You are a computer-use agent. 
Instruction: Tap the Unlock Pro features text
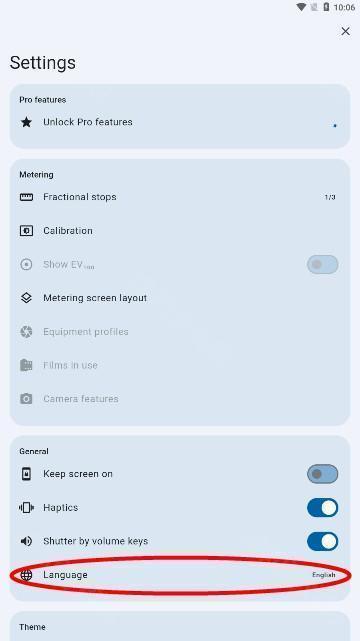click(x=88, y=122)
